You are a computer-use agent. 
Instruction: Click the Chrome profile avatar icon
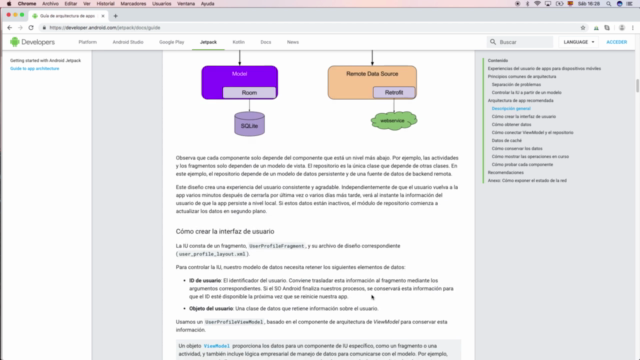click(x=622, y=28)
